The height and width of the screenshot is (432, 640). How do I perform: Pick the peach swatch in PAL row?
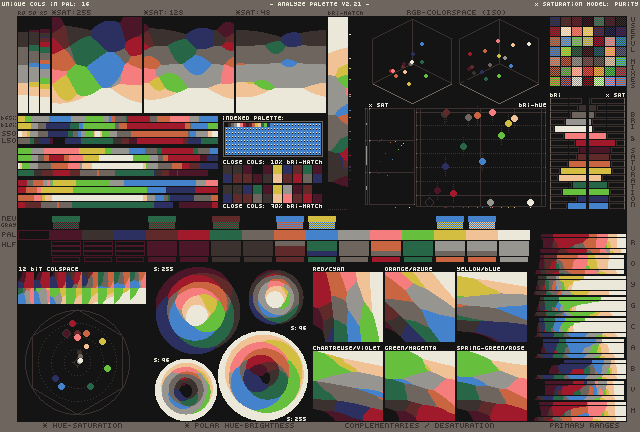(x=482, y=235)
